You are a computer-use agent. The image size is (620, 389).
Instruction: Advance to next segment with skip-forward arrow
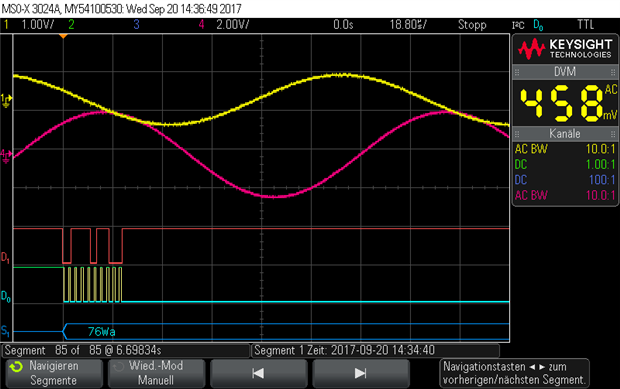(360, 373)
